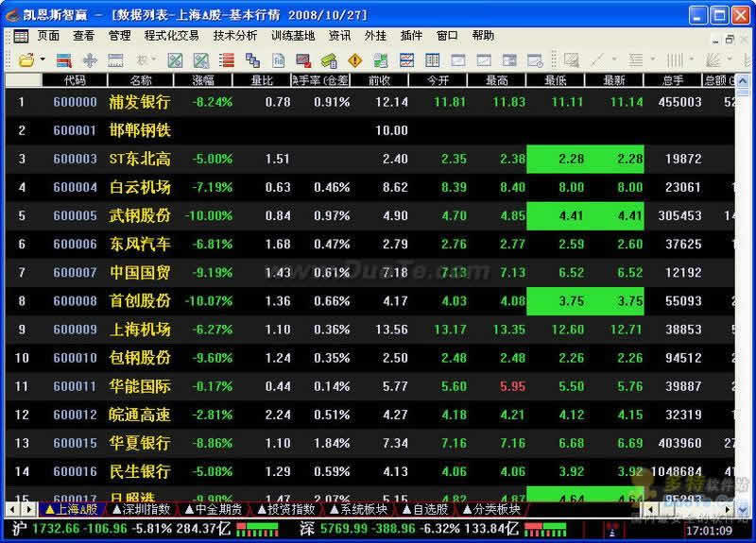The width and height of the screenshot is (756, 543).
Task: Click the second green chart icon with pencil
Action: point(200,60)
